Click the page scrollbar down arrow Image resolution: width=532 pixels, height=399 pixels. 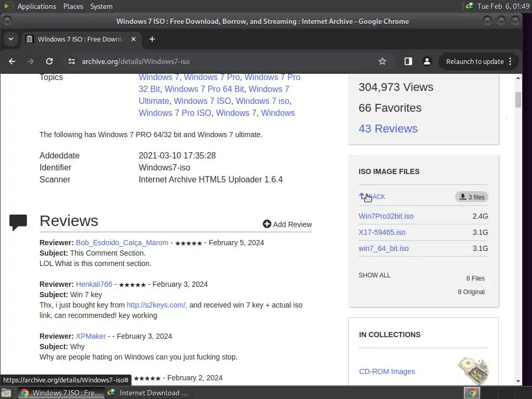pyautogui.click(x=518, y=381)
